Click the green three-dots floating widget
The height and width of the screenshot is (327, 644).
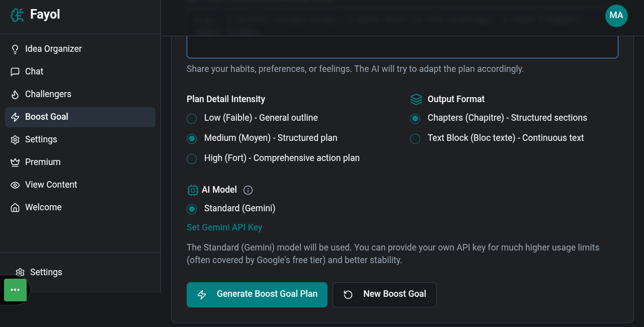[x=15, y=290]
